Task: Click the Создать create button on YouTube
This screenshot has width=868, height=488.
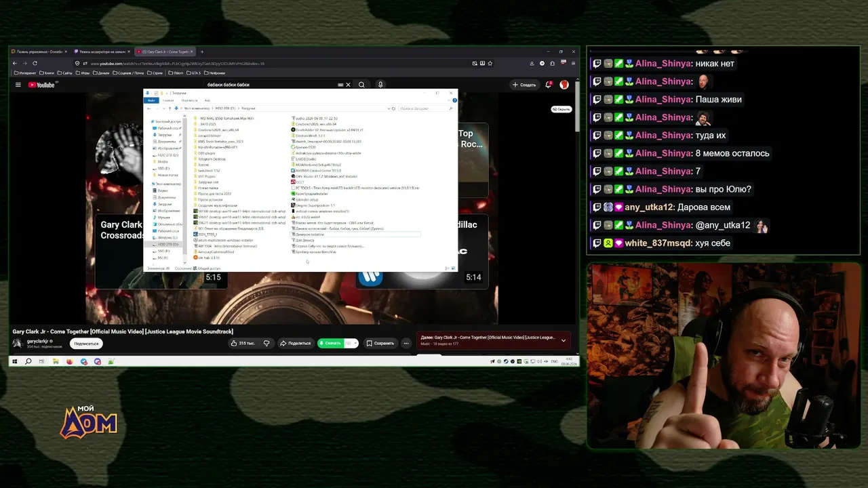Action: pos(525,85)
